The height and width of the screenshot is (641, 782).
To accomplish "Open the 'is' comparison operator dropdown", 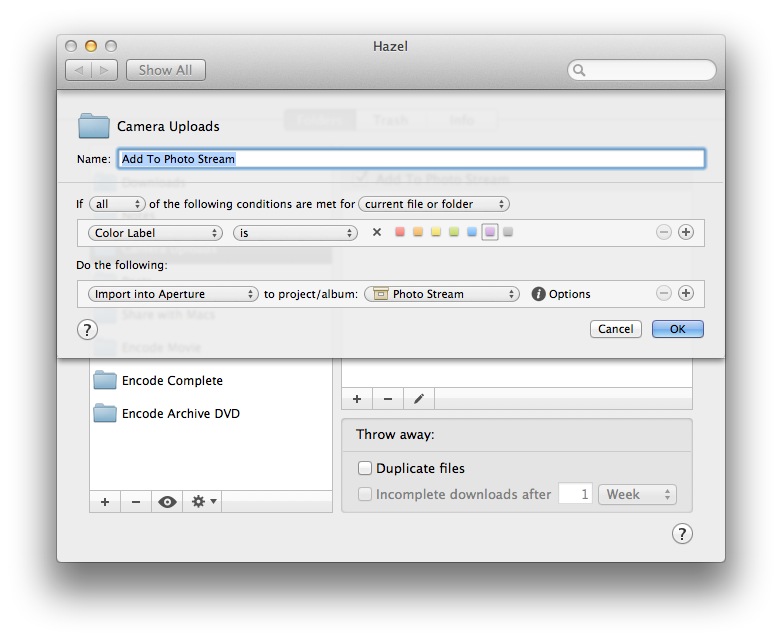I will pyautogui.click(x=295, y=233).
